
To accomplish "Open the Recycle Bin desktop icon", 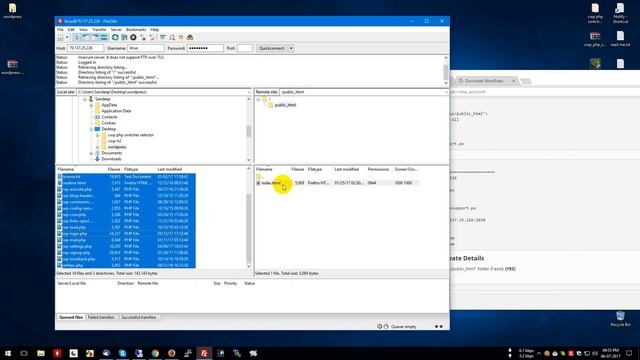I will (x=620, y=318).
